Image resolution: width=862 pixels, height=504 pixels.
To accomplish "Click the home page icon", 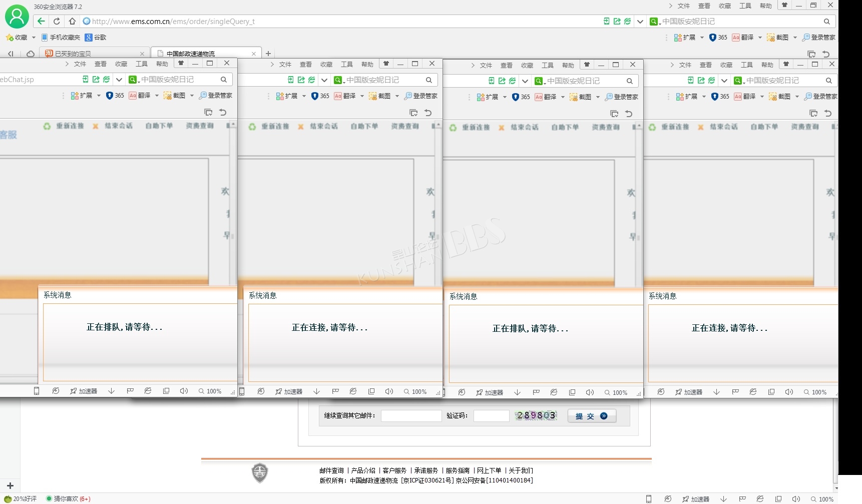I will [72, 21].
